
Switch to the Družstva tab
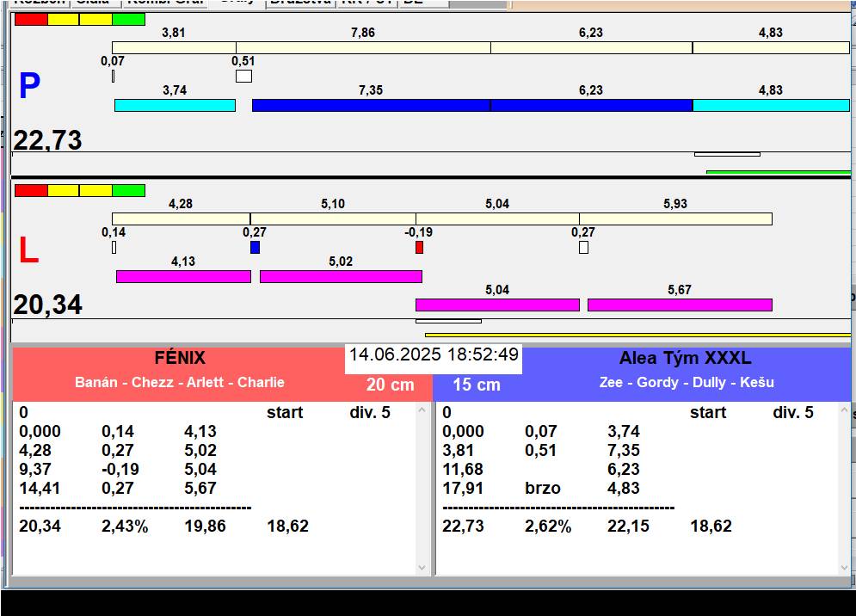300,3
